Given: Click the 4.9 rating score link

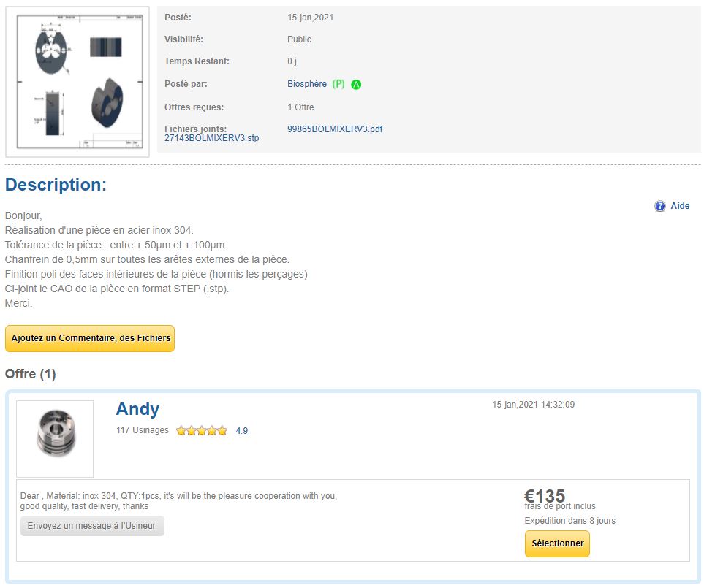Looking at the screenshot, I should [241, 430].
